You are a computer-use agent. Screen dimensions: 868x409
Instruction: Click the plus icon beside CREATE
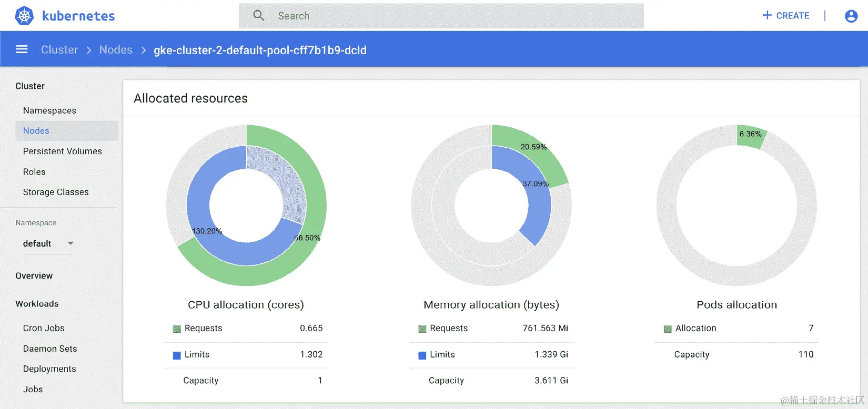[x=767, y=16]
